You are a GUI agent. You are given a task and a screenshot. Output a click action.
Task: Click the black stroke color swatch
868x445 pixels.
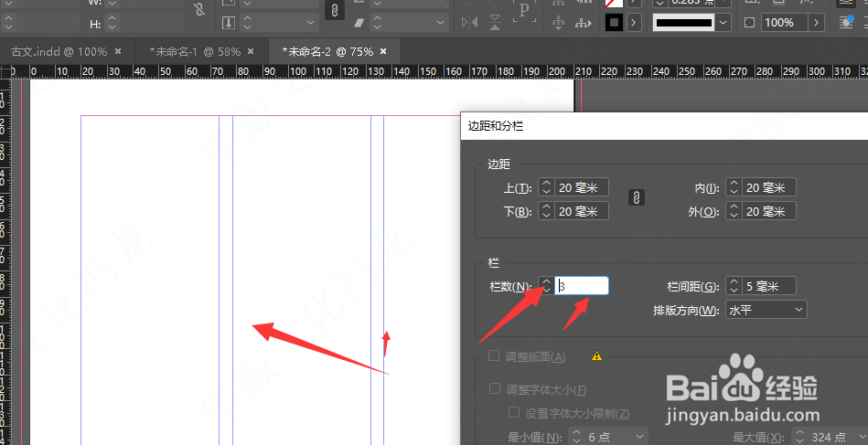[614, 23]
